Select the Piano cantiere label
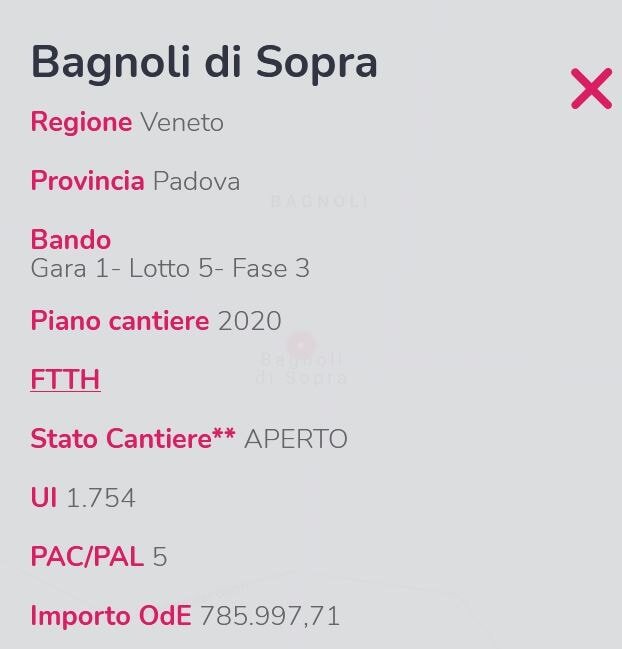This screenshot has height=649, width=622. 120,320
